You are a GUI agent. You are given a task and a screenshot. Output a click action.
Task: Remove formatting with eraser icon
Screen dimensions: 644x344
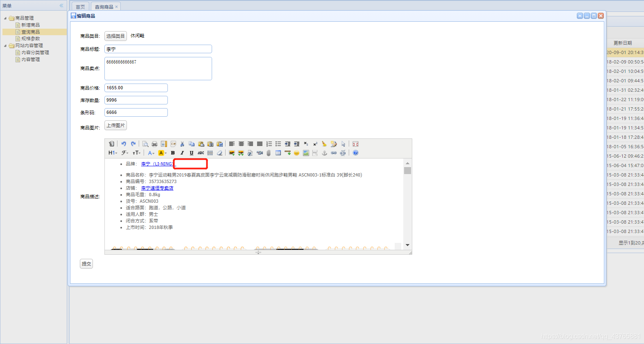(220, 153)
